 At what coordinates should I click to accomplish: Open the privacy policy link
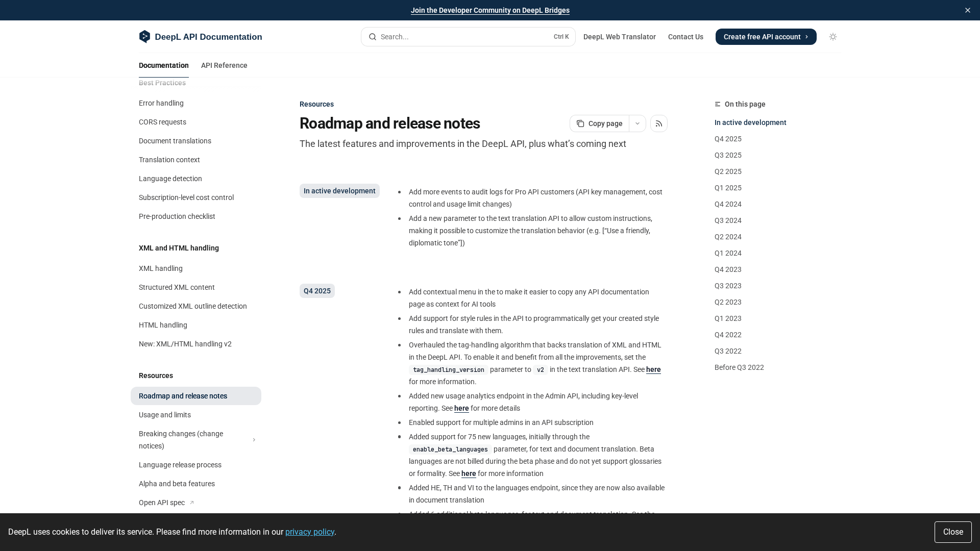pyautogui.click(x=309, y=532)
